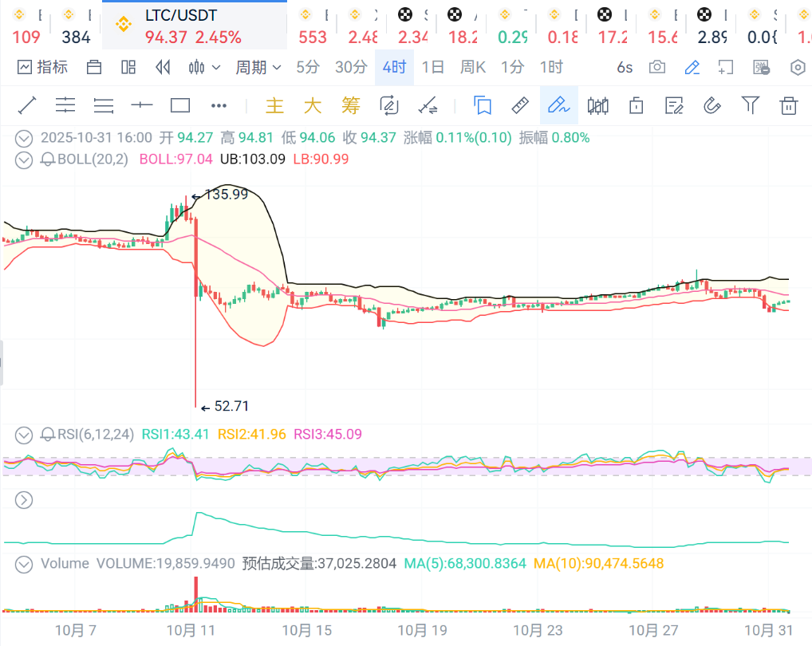Click the filter funnel icon
The width and height of the screenshot is (812, 646).
tap(750, 105)
